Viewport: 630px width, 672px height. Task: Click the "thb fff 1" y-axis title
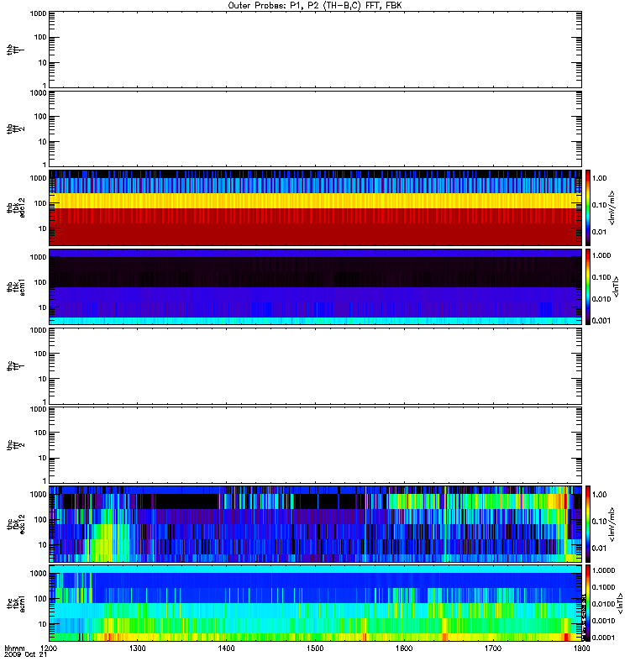click(16, 50)
